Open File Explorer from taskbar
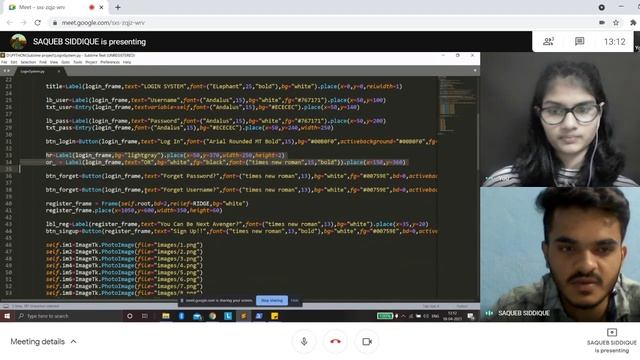 [x=166, y=316]
